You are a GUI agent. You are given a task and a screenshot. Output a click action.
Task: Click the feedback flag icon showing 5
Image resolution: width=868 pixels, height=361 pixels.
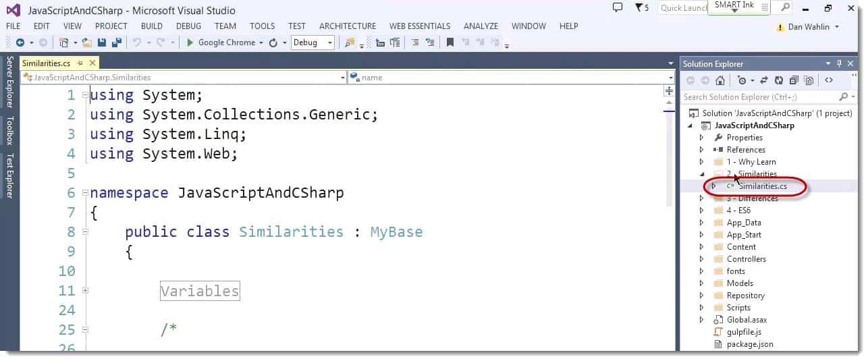coord(641,7)
